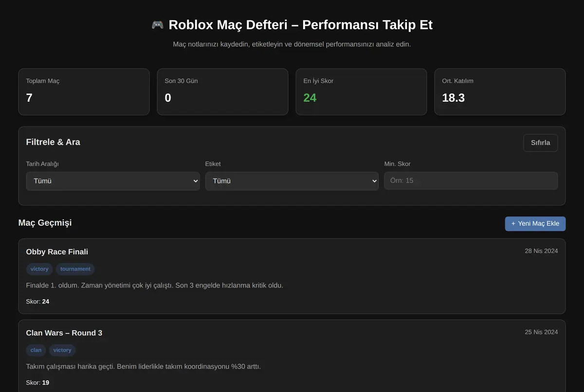The height and width of the screenshot is (392, 584).
Task: Click the game controller emoji in the title
Action: click(158, 25)
